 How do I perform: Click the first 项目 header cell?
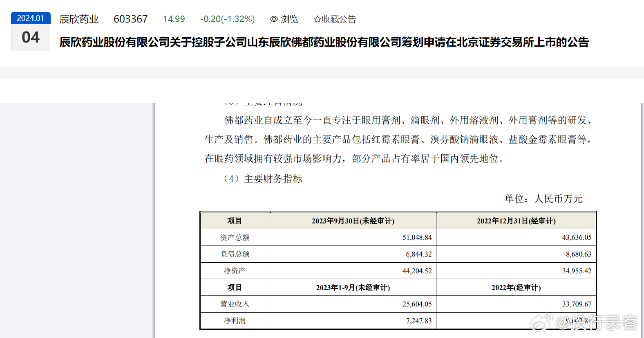(235, 221)
